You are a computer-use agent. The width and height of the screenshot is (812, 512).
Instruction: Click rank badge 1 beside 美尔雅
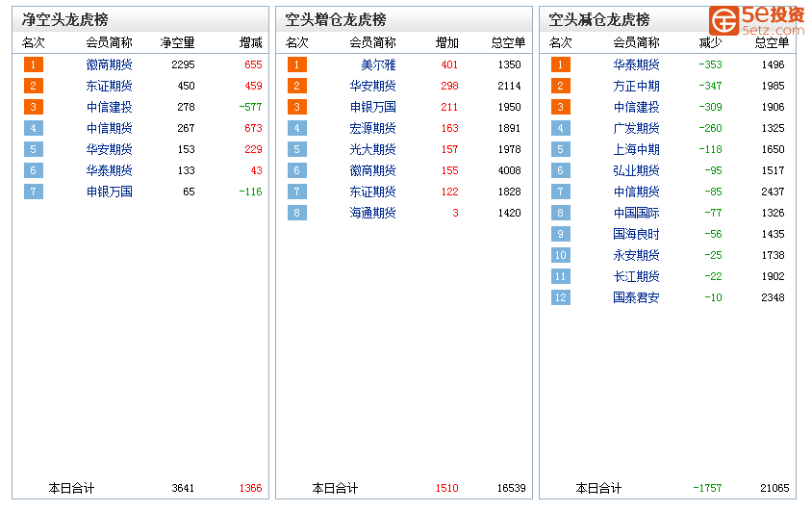click(296, 64)
